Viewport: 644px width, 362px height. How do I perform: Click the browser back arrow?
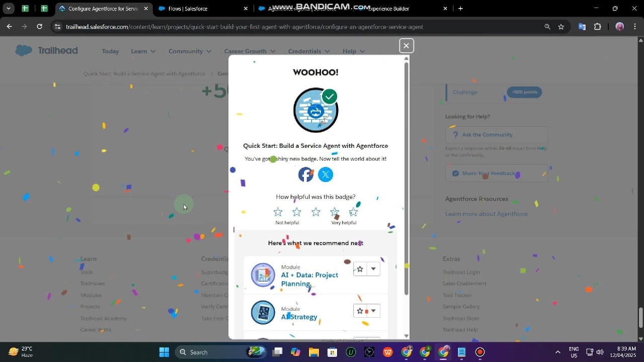pos(9,27)
